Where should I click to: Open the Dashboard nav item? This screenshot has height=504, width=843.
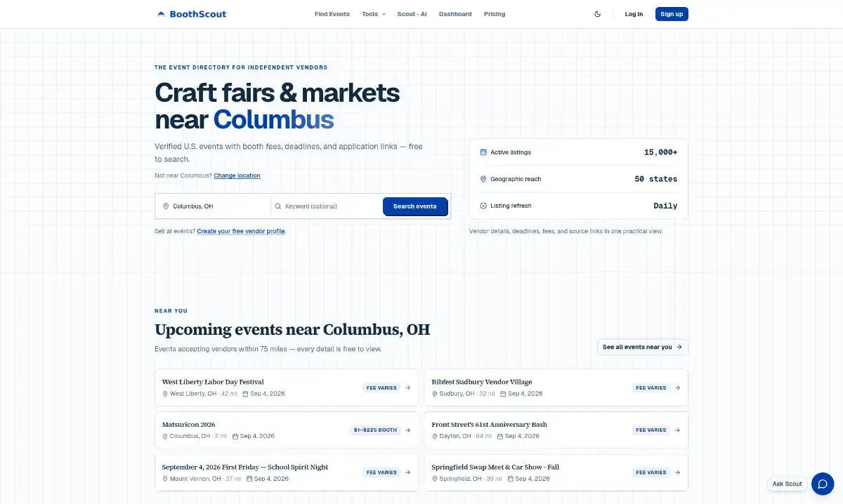tap(455, 14)
